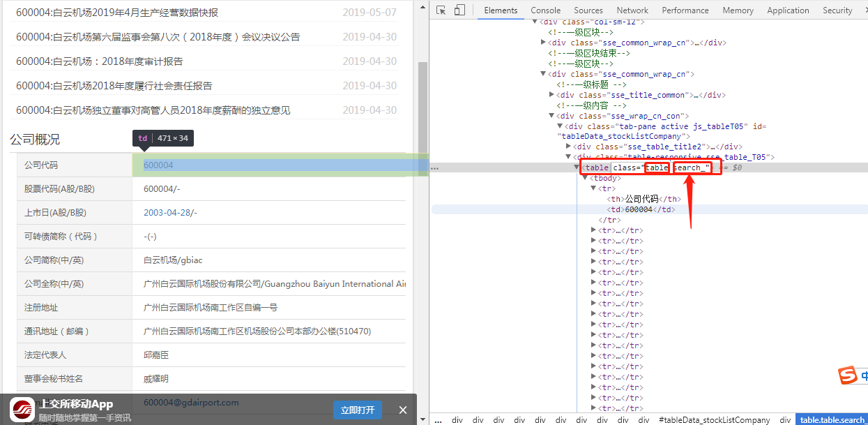The height and width of the screenshot is (425, 868).
Task: Switch to the Elements tab
Action: [x=501, y=10]
